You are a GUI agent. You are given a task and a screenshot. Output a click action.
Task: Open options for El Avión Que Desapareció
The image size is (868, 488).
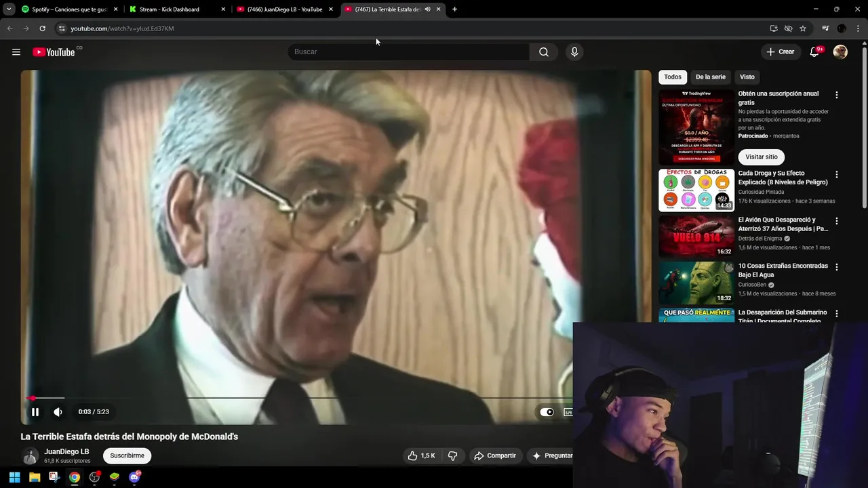[x=836, y=221]
